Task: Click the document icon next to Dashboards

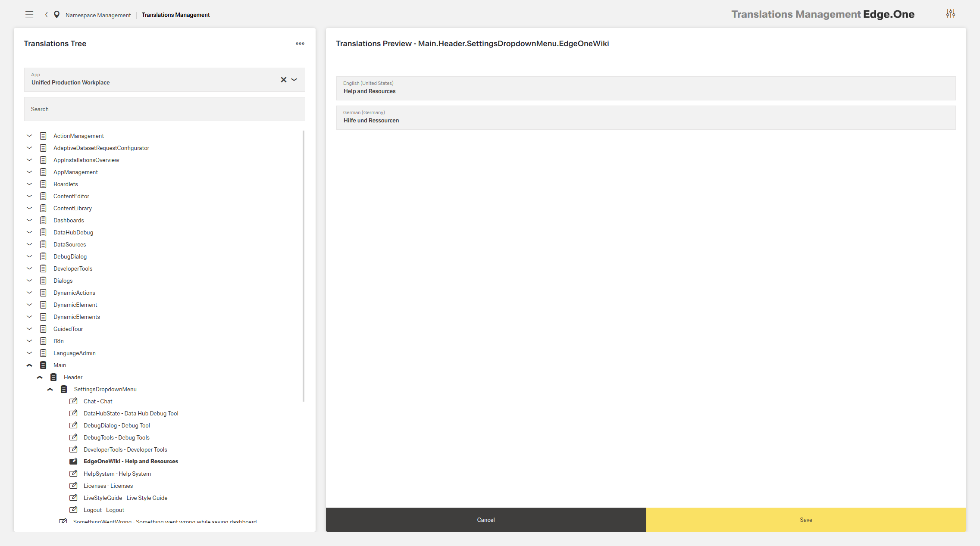Action: pyautogui.click(x=43, y=220)
